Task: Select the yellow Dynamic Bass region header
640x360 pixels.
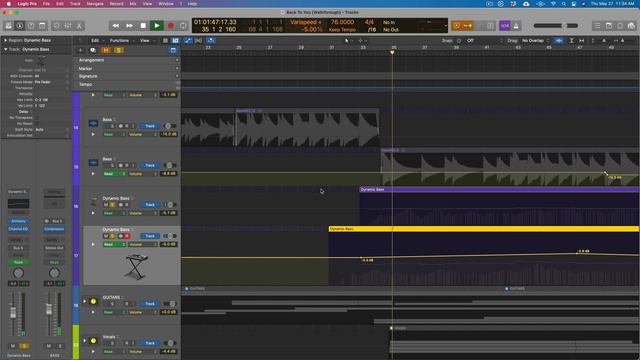Action: click(x=484, y=229)
